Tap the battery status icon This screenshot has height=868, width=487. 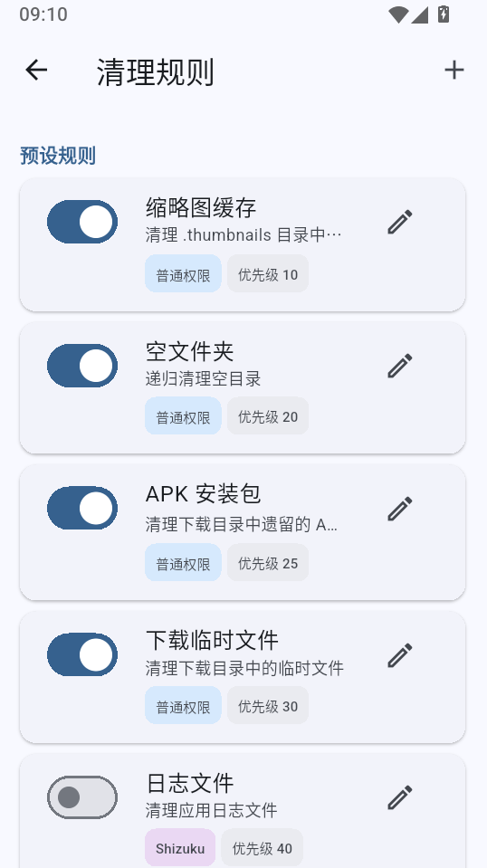(444, 14)
